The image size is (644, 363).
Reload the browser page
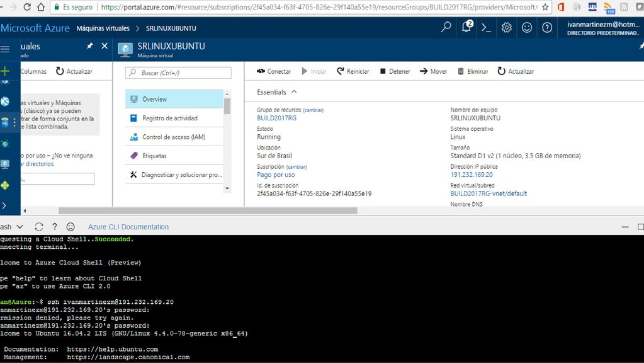(x=27, y=7)
